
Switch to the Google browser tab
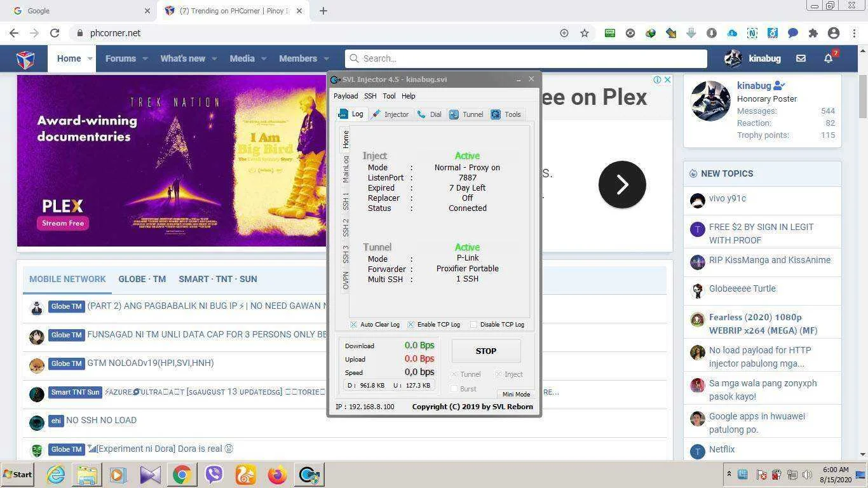pos(81,11)
